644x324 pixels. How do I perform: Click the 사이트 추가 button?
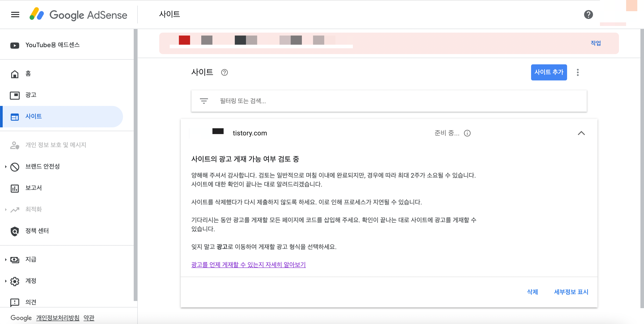tap(549, 72)
